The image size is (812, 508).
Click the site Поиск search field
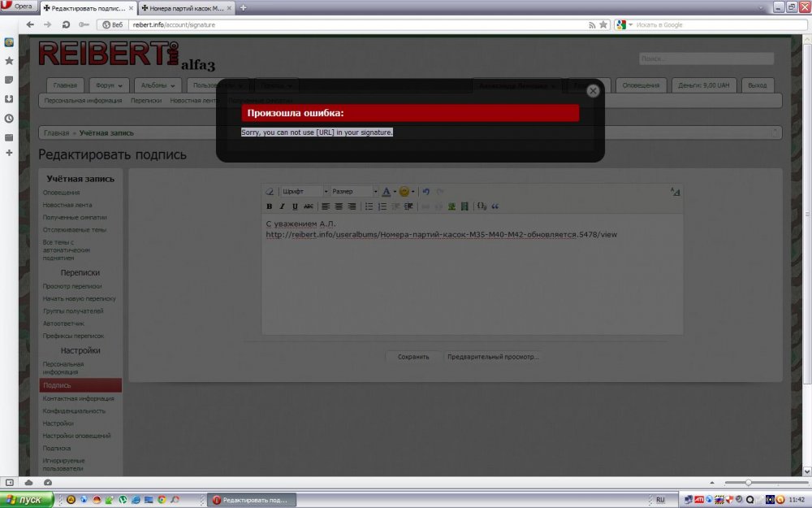point(706,59)
